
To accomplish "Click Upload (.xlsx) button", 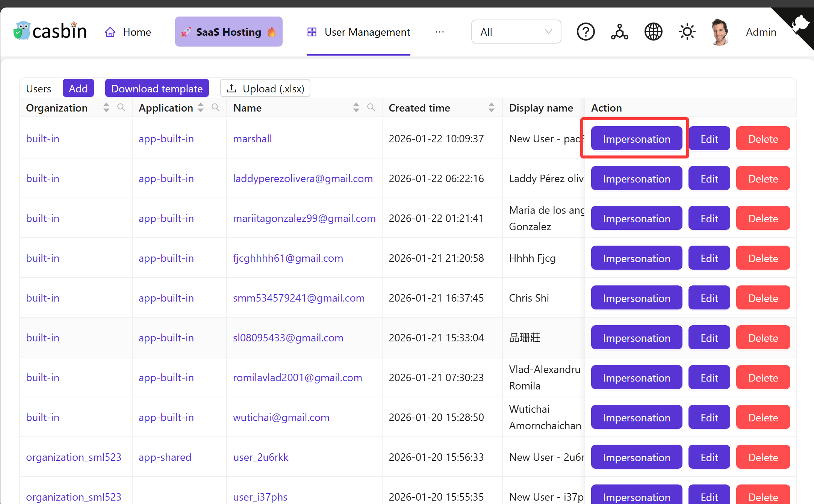I will click(265, 89).
